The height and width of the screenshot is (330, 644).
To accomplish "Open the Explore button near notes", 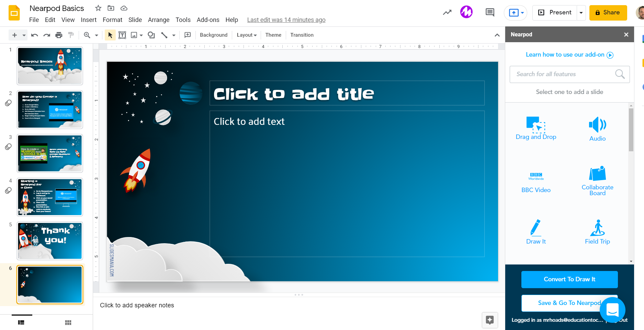I will point(490,320).
